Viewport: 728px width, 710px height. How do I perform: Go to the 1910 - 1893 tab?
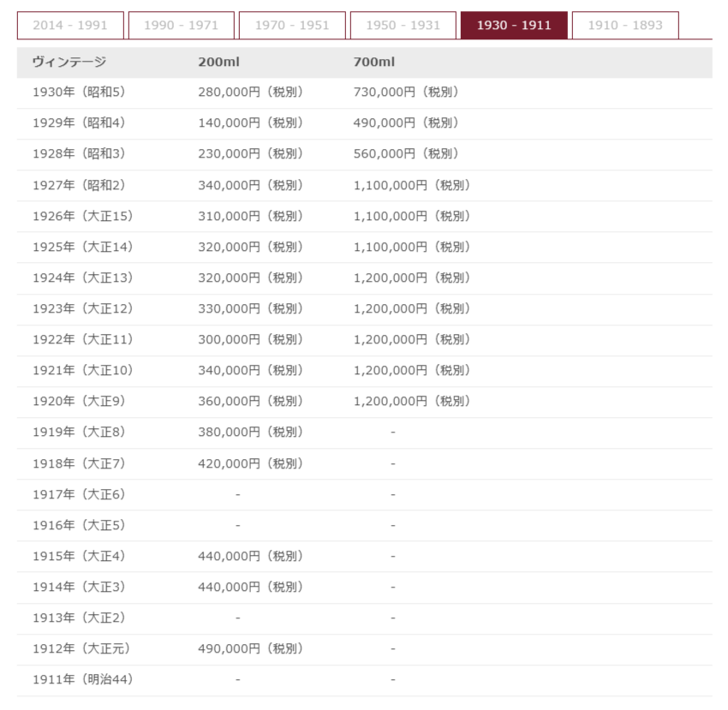click(624, 26)
